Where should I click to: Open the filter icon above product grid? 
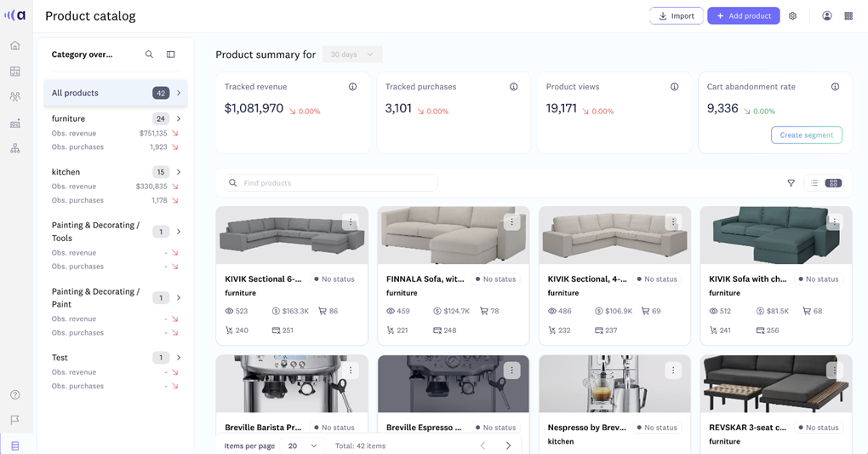[791, 183]
